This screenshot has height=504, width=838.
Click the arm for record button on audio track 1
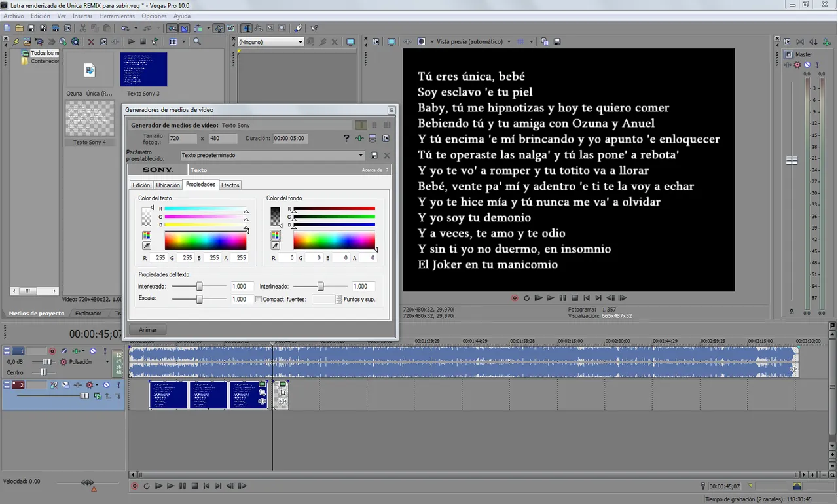pos(52,351)
